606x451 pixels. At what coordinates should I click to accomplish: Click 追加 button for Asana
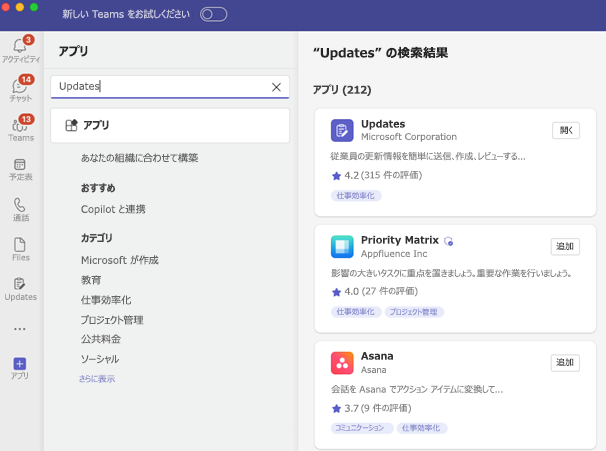pos(565,363)
